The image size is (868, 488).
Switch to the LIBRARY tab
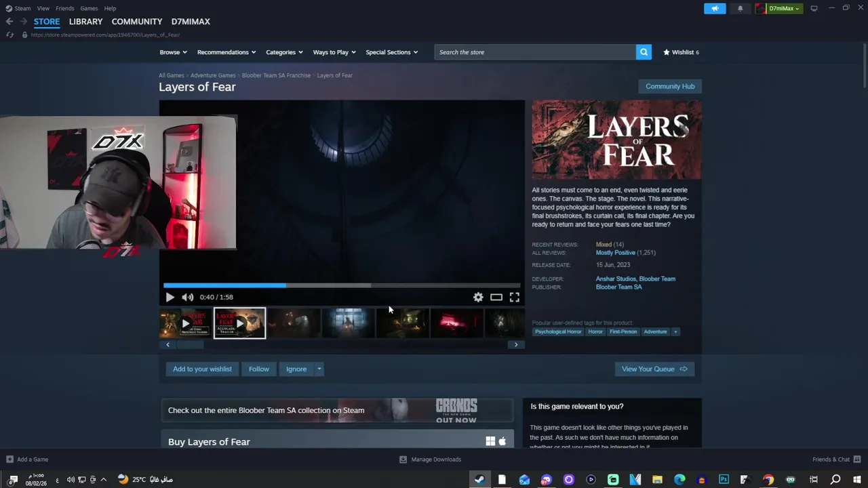[85, 22]
